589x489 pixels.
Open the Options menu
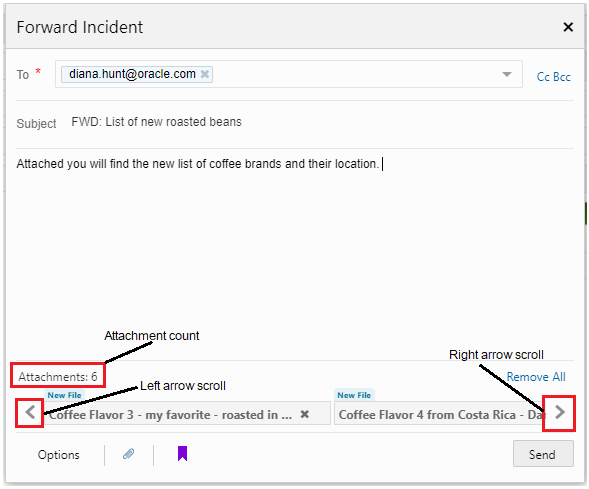59,455
